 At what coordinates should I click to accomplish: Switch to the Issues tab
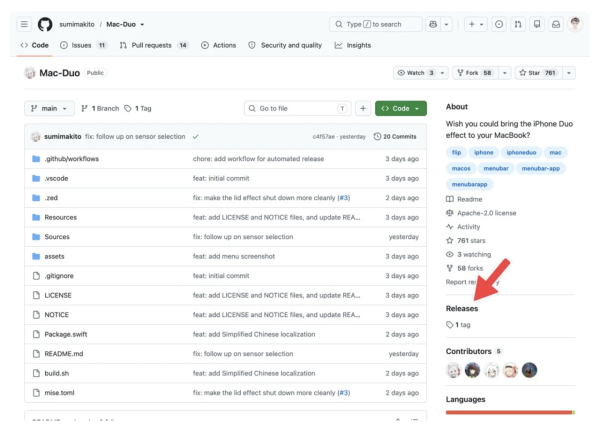(83, 45)
